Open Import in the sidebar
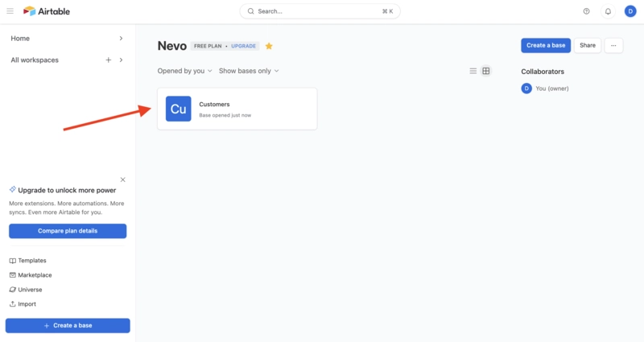 tap(23, 304)
